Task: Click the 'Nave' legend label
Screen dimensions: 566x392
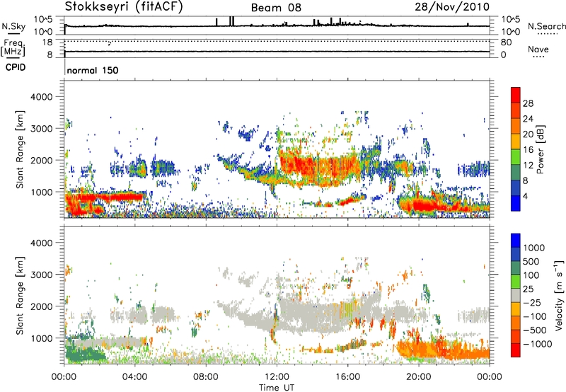Action: point(538,49)
